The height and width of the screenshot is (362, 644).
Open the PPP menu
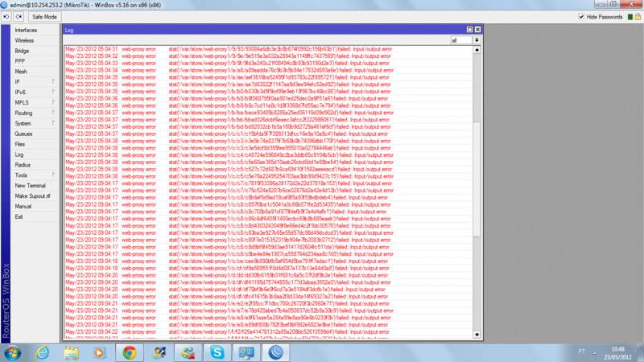pos(35,61)
